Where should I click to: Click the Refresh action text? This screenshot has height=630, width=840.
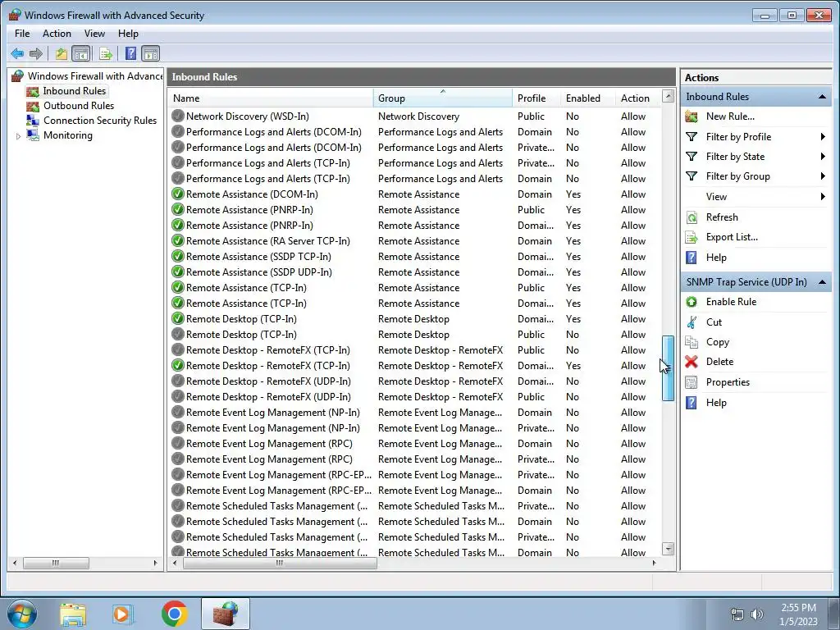(722, 217)
